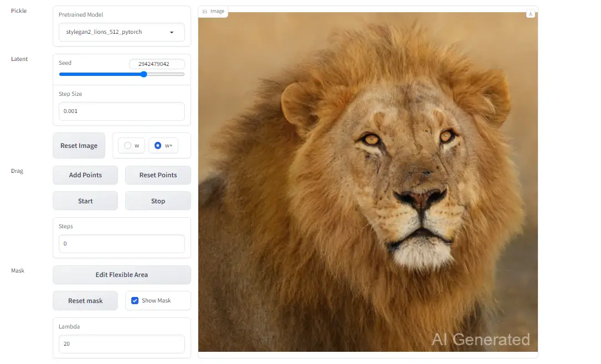Click the Latent section label in the sidebar
The width and height of the screenshot is (601, 364).
[x=19, y=59]
